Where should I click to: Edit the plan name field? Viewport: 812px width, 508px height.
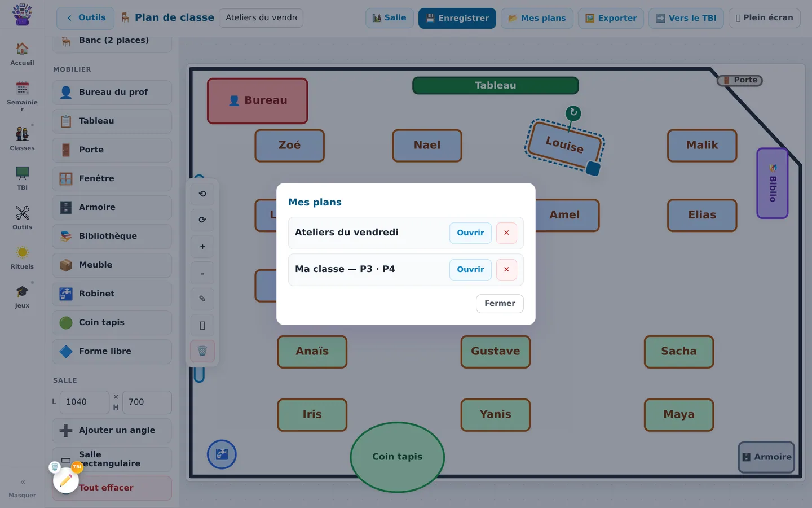(261, 18)
